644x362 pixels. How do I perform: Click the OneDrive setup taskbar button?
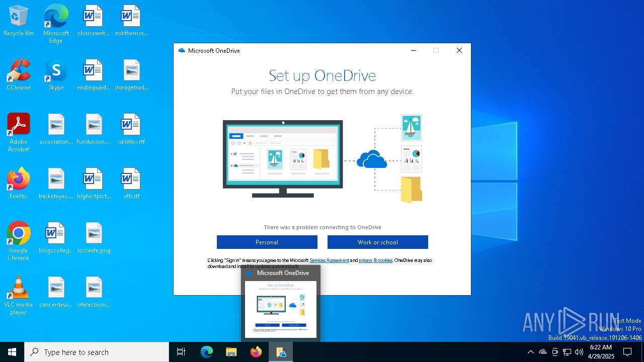281,352
